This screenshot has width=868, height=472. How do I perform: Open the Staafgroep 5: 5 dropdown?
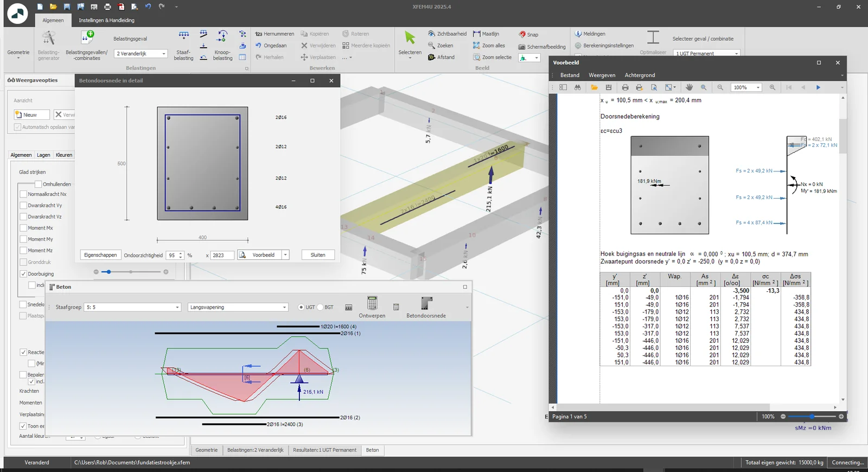click(x=132, y=307)
